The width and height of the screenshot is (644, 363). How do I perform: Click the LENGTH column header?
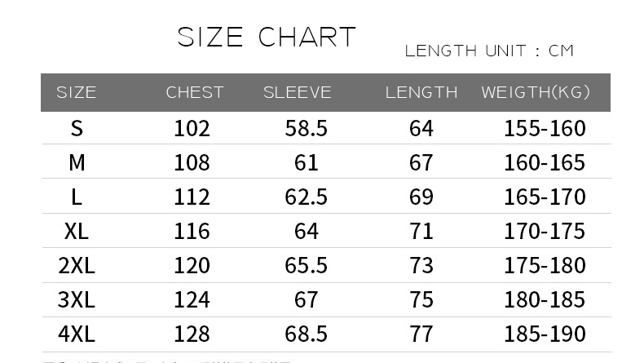[x=421, y=92]
